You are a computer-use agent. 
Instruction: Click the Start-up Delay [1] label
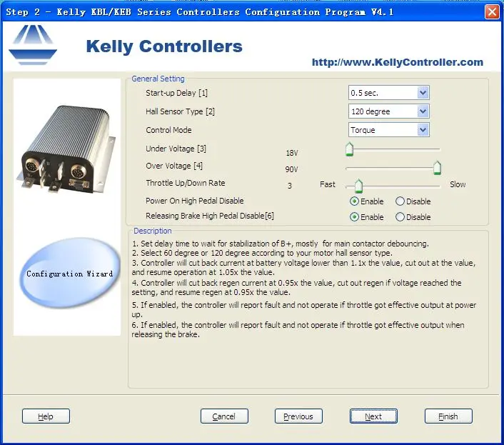tap(177, 93)
